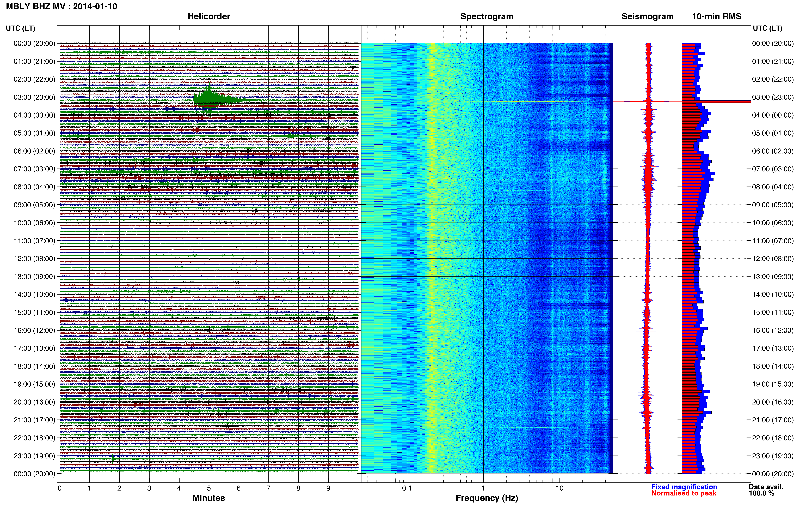Click the left '16:00 (12:00)' time label
812x508 pixels.
click(34, 330)
